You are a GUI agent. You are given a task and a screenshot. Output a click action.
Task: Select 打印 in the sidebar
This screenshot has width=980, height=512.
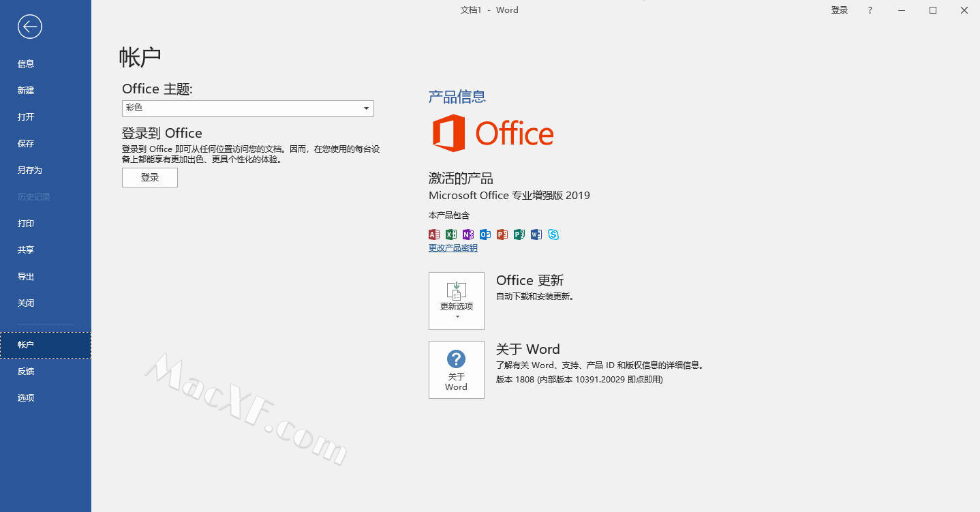tap(45, 223)
